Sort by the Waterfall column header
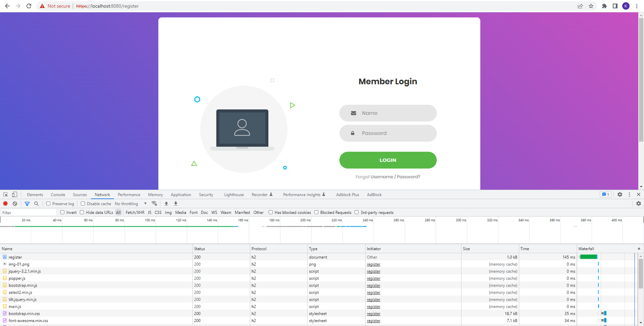This screenshot has height=326, width=644. coord(610,249)
